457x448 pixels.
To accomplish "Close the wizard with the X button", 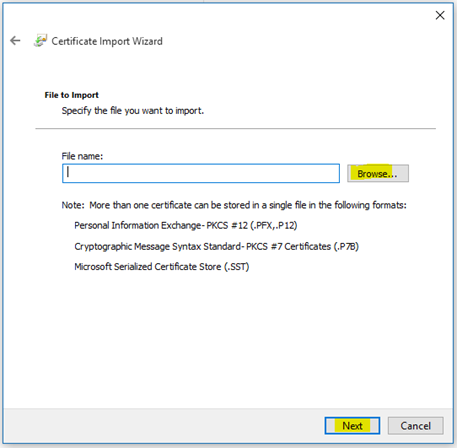I will (440, 15).
